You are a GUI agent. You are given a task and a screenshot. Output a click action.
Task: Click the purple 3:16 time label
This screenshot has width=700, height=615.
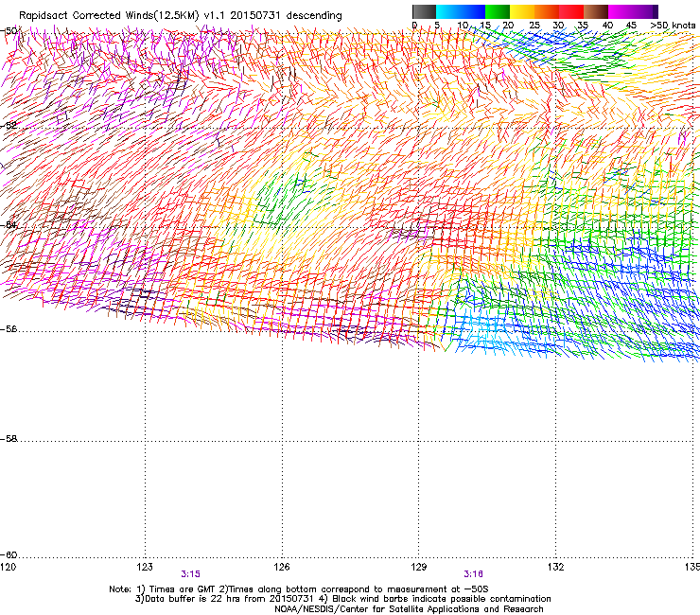pos(473,574)
